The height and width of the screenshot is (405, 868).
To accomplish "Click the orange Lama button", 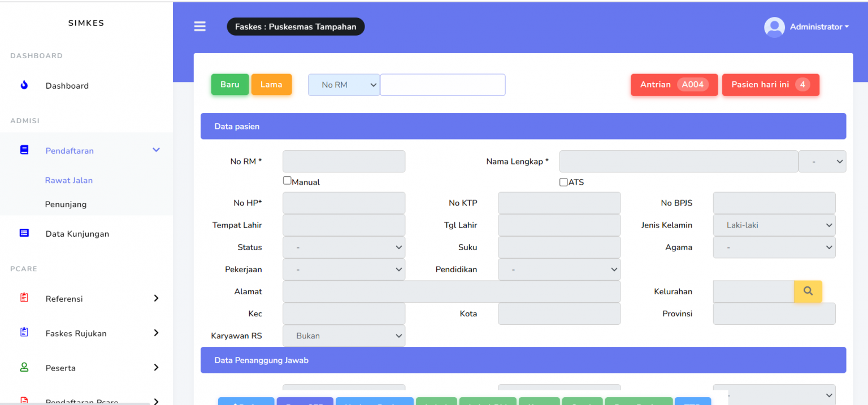I will click(271, 84).
